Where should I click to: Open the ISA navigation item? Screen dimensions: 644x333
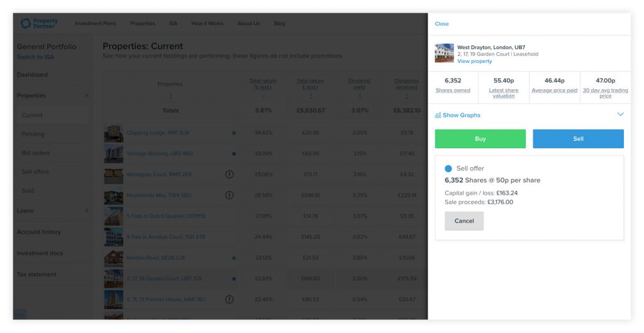[174, 23]
